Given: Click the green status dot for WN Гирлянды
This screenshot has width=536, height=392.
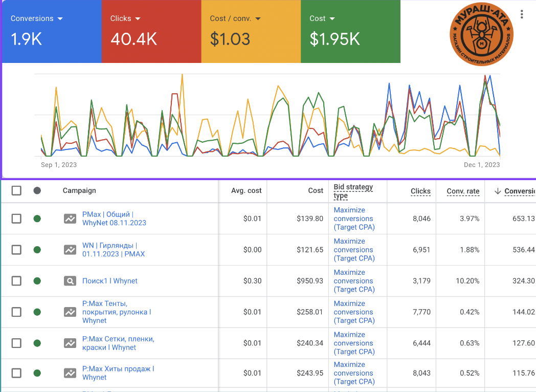Looking at the screenshot, I should [37, 250].
